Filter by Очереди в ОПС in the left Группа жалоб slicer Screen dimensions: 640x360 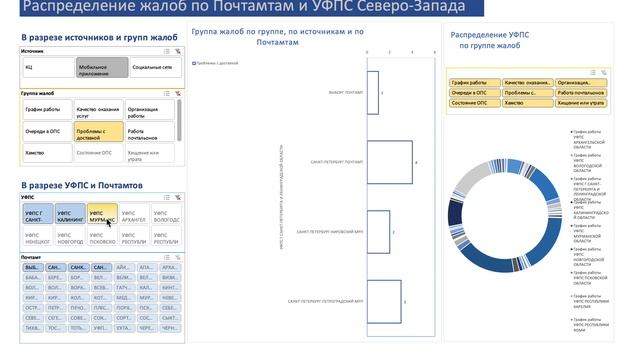pos(47,131)
